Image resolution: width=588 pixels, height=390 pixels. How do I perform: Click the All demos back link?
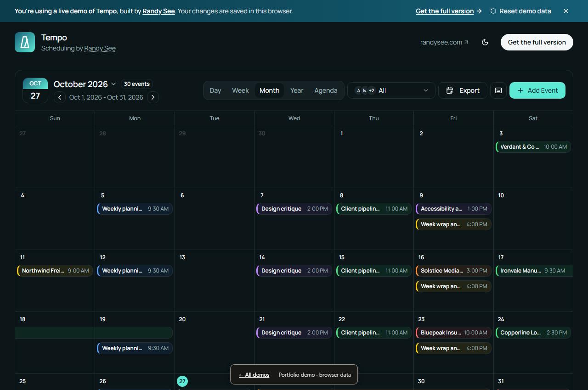point(254,375)
